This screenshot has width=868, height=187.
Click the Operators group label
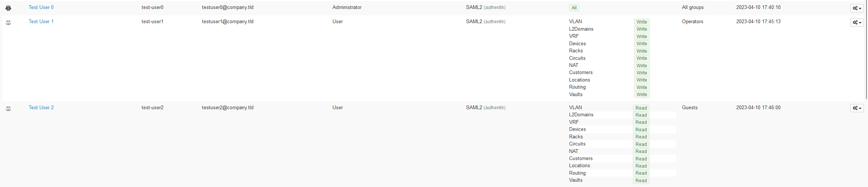pyautogui.click(x=693, y=22)
